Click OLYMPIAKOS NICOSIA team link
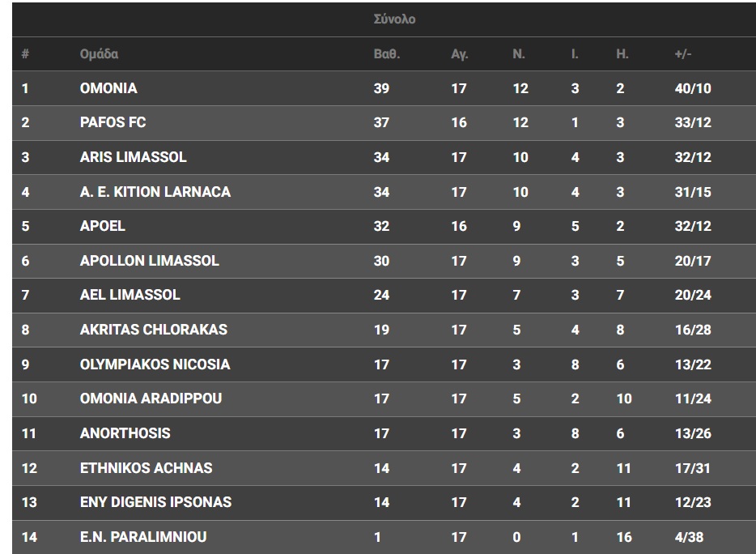 155,364
